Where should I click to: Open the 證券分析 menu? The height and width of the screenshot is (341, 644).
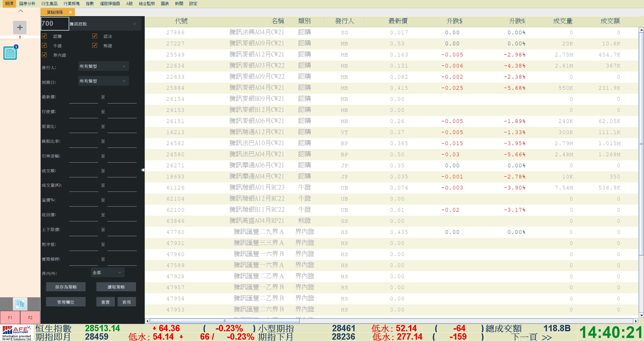(27, 3)
